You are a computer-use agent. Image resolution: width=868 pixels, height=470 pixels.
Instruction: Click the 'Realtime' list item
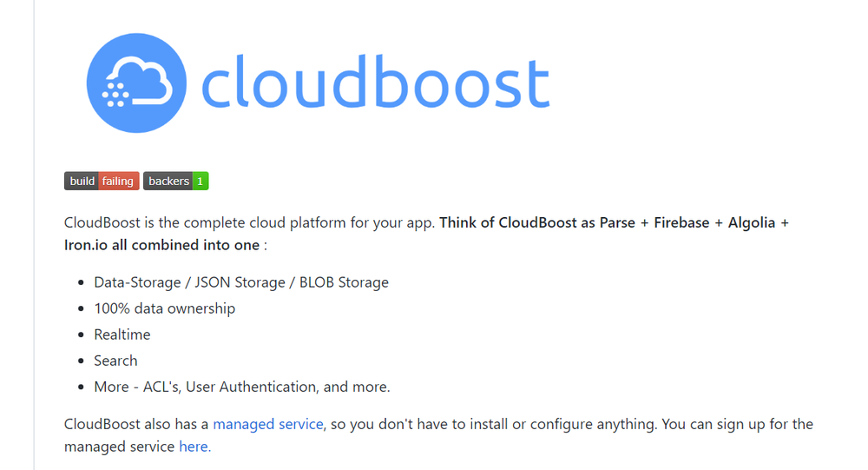[x=122, y=334]
